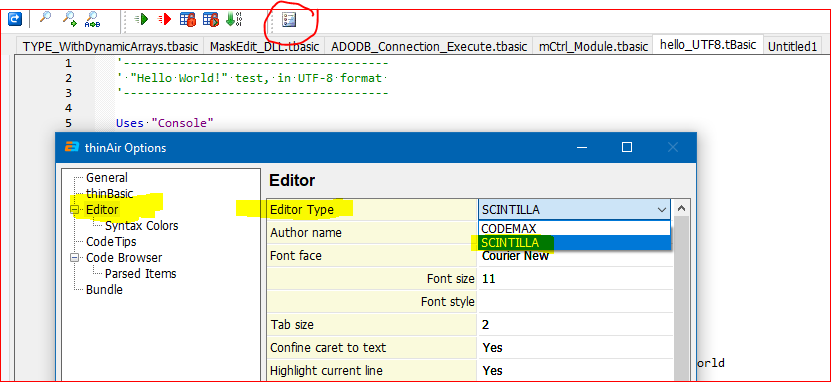The height and width of the screenshot is (382, 831).
Task: Click scroll-up arrow of property grid
Action: 683,208
